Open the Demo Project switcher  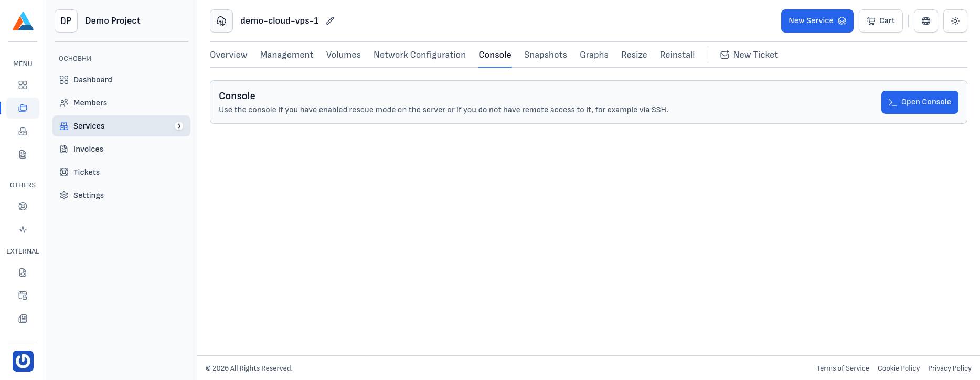click(x=121, y=21)
